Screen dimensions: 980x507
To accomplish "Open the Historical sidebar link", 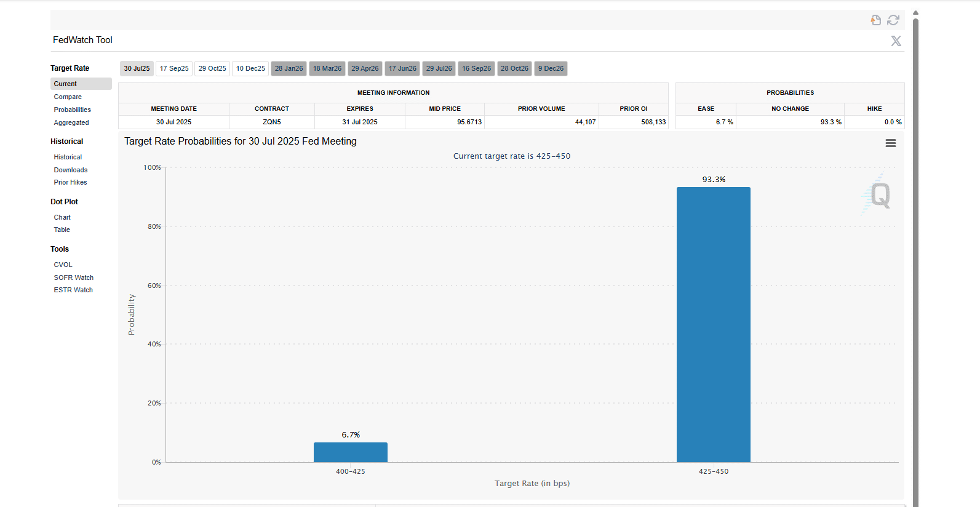I will pyautogui.click(x=68, y=157).
